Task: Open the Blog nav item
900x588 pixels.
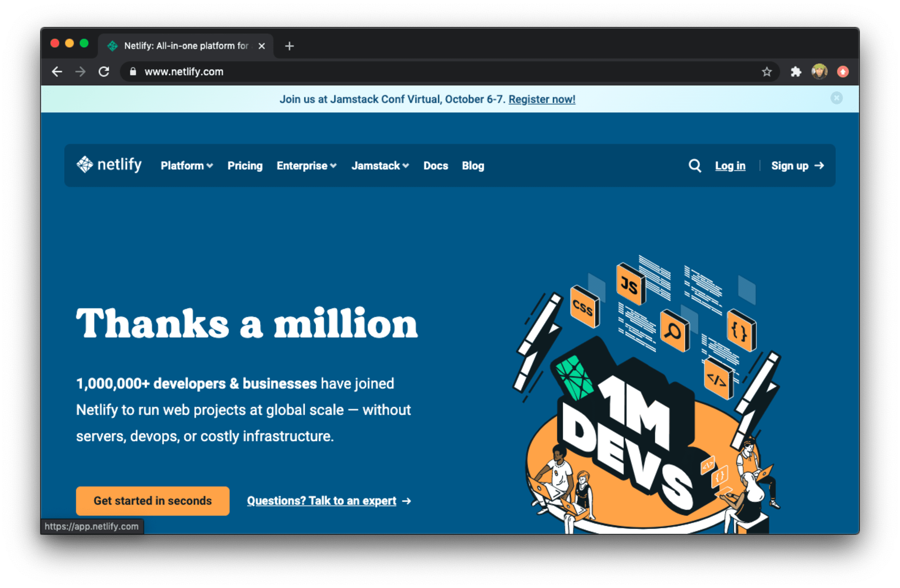Action: (x=473, y=165)
